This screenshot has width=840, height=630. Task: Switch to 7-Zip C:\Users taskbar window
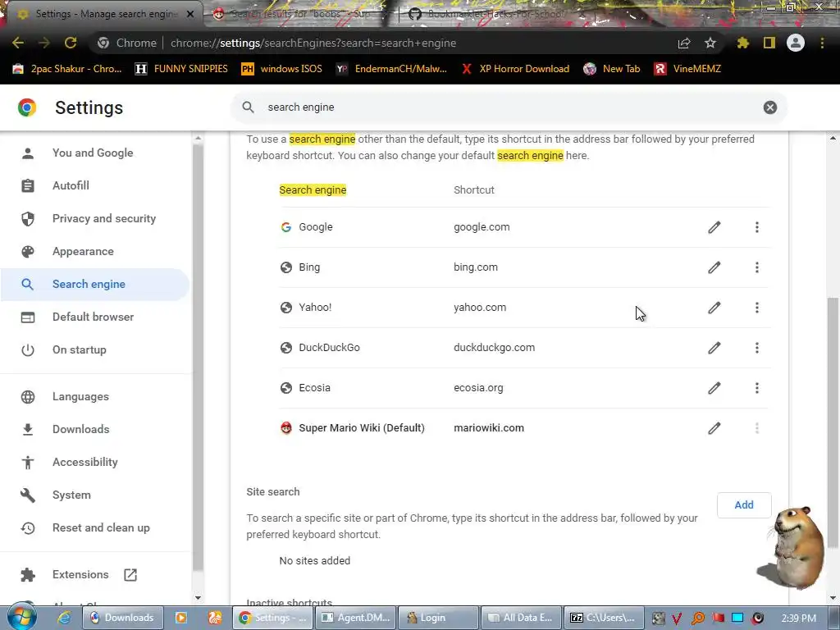coord(604,618)
